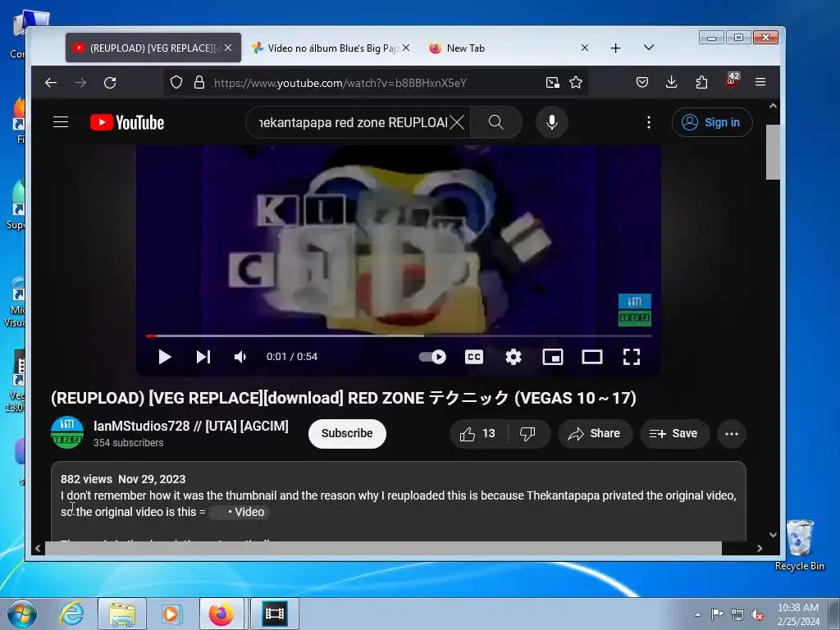Go forward in Firefox
840x630 pixels.
80,83
